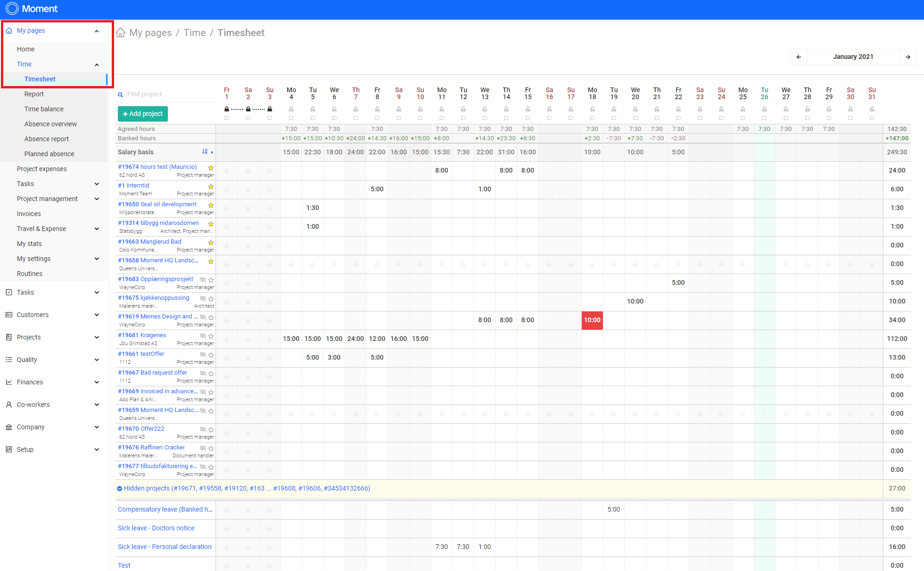This screenshot has width=924, height=571.
Task: Toggle the star for #19650 Seal oil development
Action: [211, 205]
